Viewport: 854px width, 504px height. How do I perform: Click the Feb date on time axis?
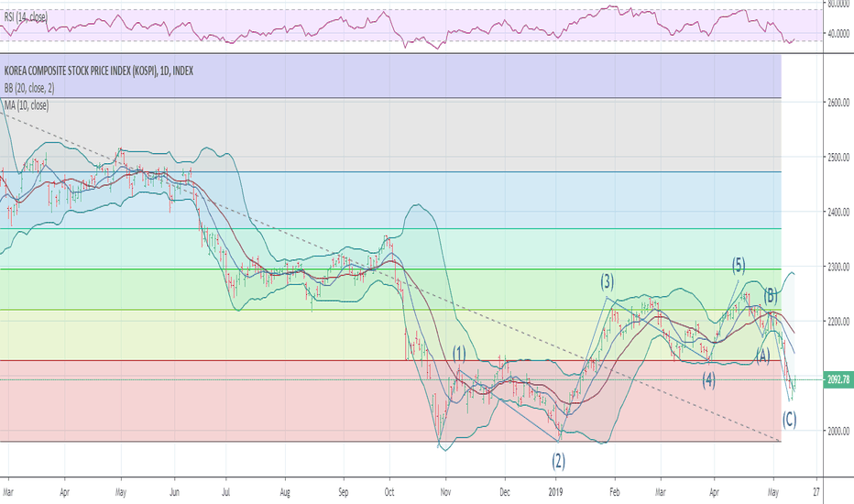click(x=614, y=492)
